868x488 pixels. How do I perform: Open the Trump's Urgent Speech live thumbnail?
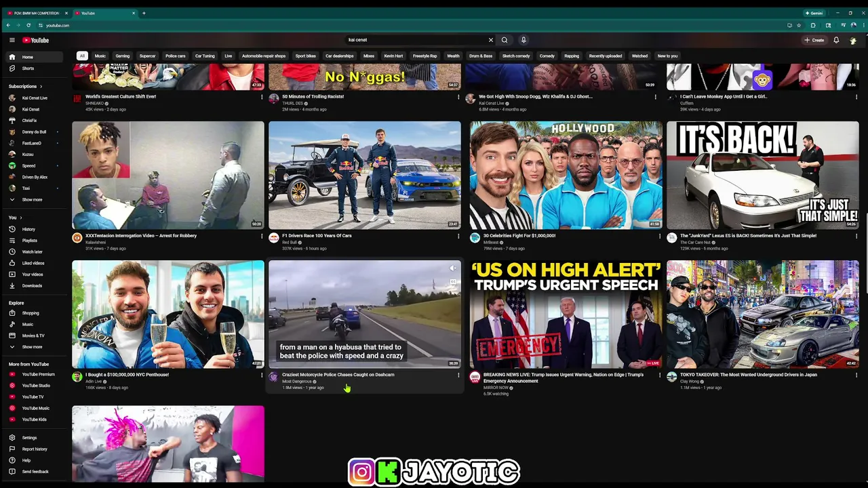[x=566, y=314]
